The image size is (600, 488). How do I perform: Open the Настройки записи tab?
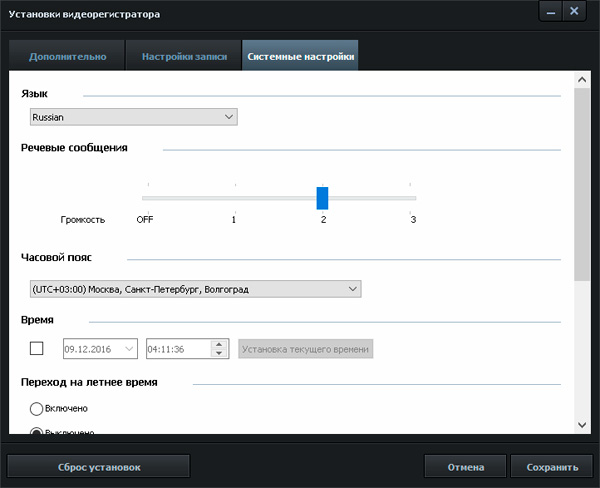click(183, 57)
